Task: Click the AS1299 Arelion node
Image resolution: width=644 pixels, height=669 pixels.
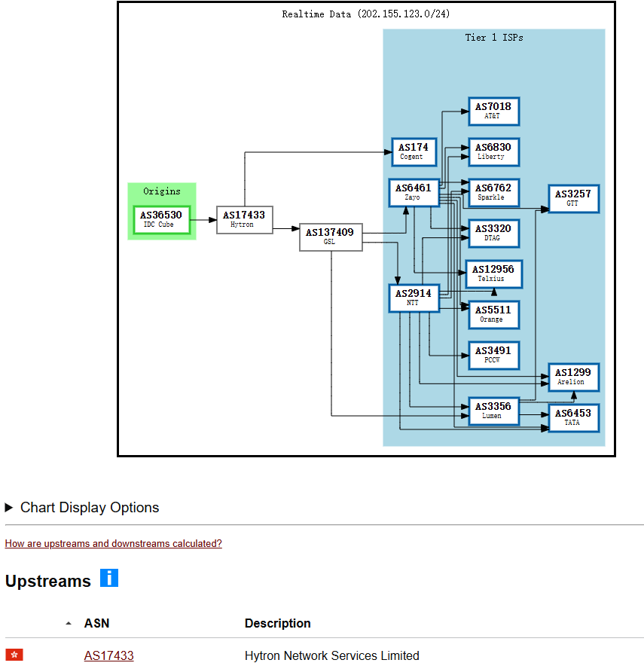Action: pos(574,377)
